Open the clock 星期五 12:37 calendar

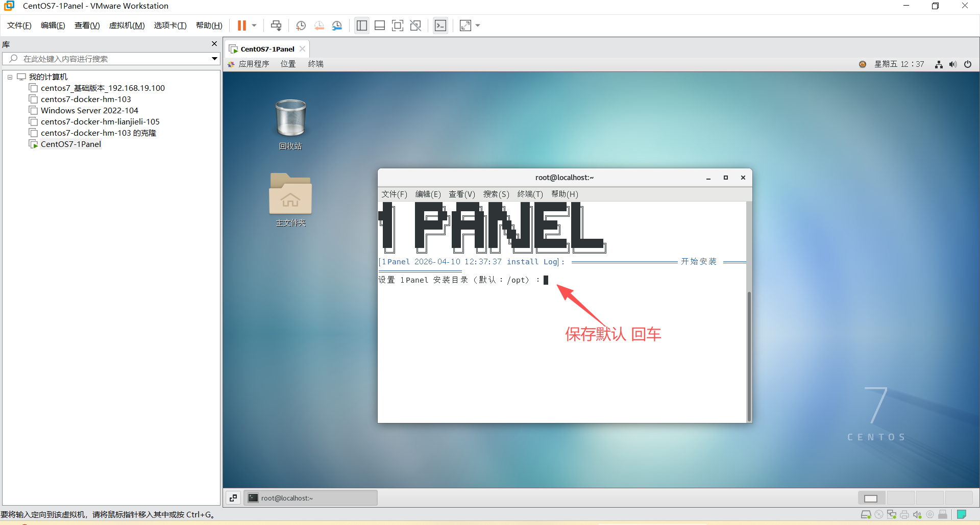tap(899, 64)
